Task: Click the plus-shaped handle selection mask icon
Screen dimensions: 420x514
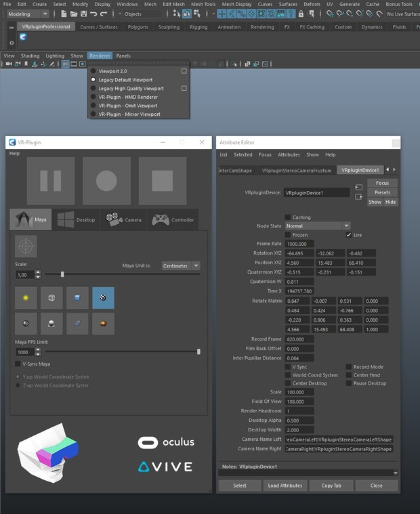Action: pos(222,14)
